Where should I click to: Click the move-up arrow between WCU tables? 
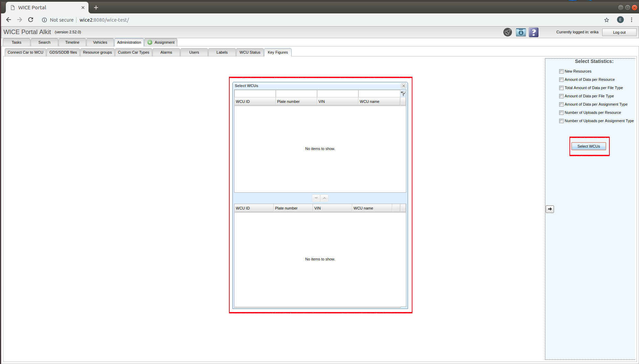(324, 198)
